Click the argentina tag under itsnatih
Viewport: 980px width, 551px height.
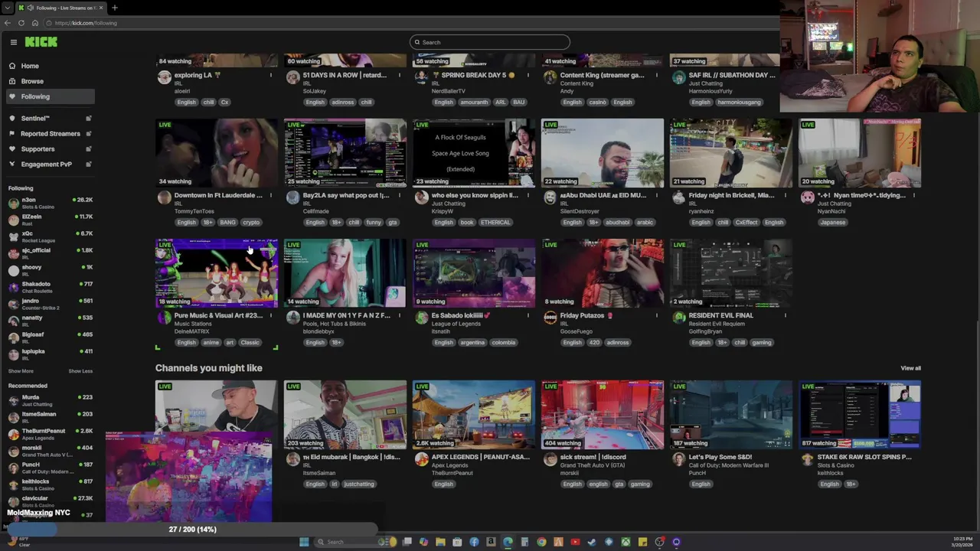472,343
